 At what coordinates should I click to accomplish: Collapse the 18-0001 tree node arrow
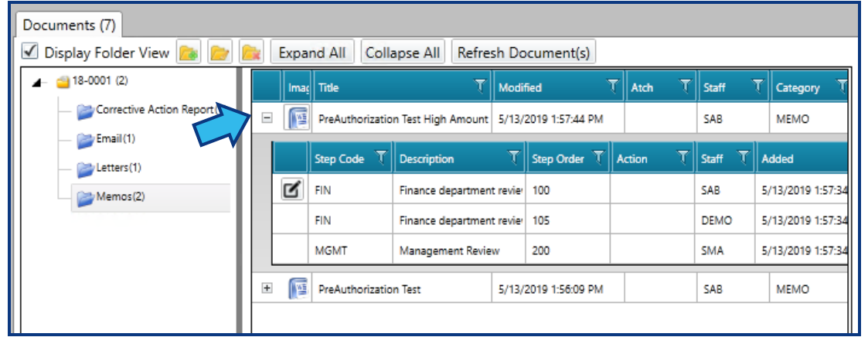(x=36, y=83)
